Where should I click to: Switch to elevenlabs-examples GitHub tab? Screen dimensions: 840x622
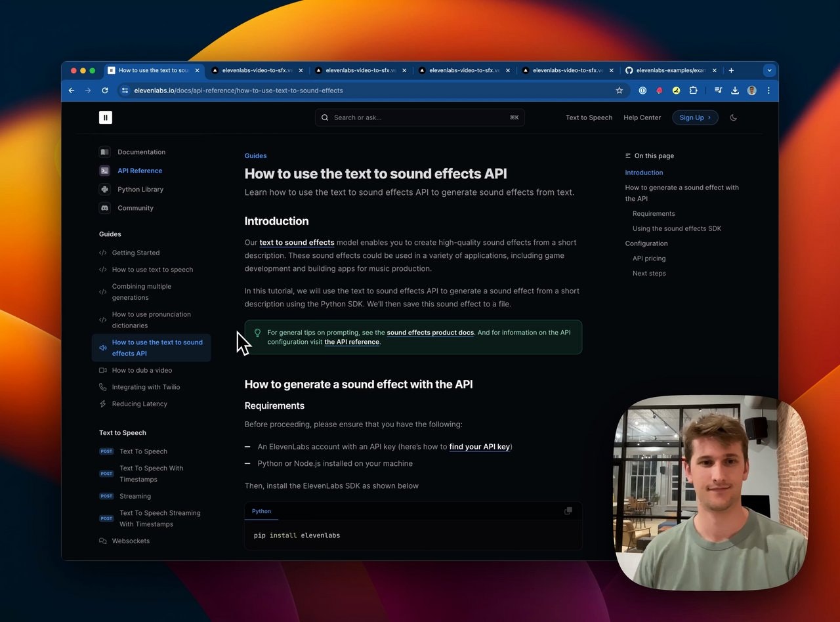(669, 70)
